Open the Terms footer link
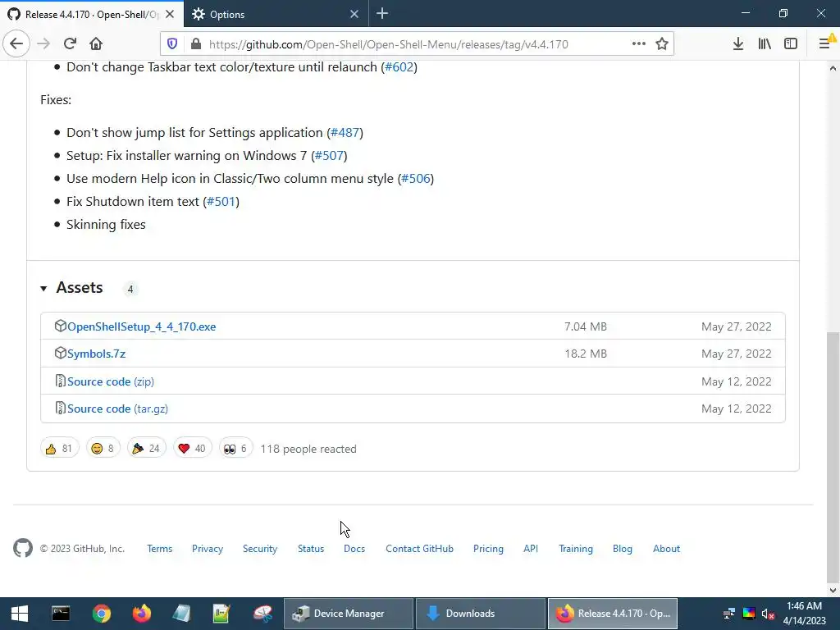 click(160, 549)
